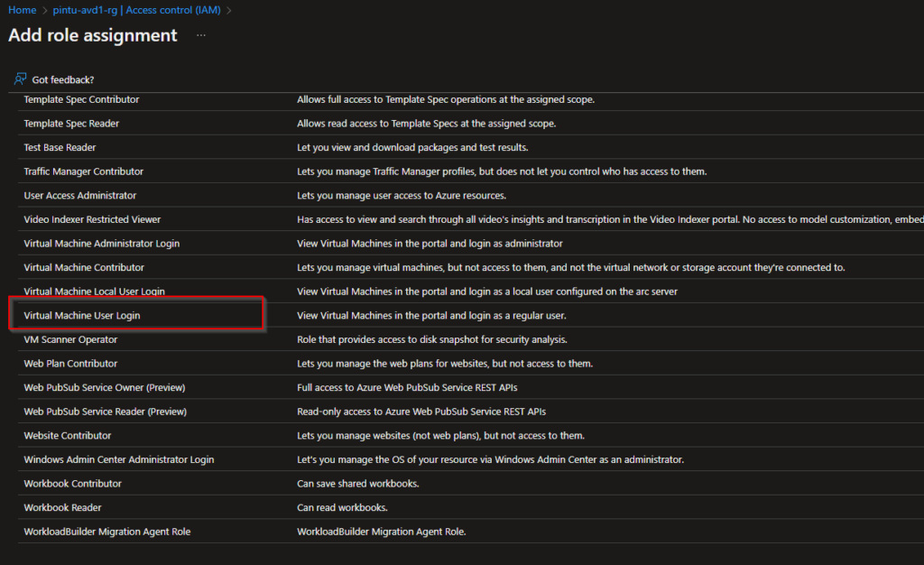This screenshot has width=924, height=565.
Task: Click description 'Lets you manage virtual machines, but not access'
Action: 571,267
